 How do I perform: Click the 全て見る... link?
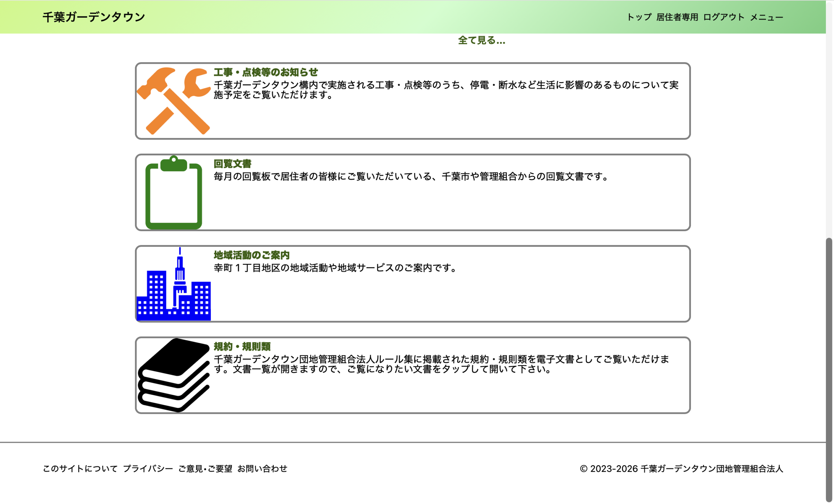tap(481, 40)
